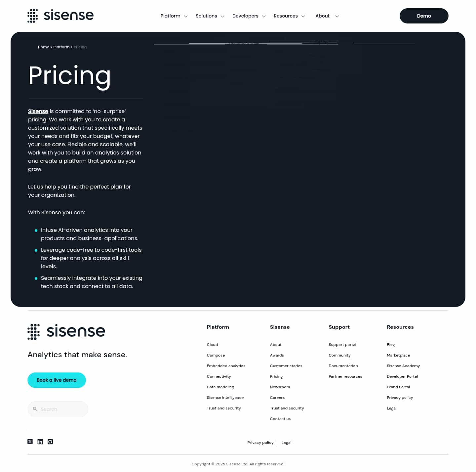This screenshot has width=476, height=472.
Task: Open the underlined Sisense link in the intro text
Action: [x=38, y=111]
